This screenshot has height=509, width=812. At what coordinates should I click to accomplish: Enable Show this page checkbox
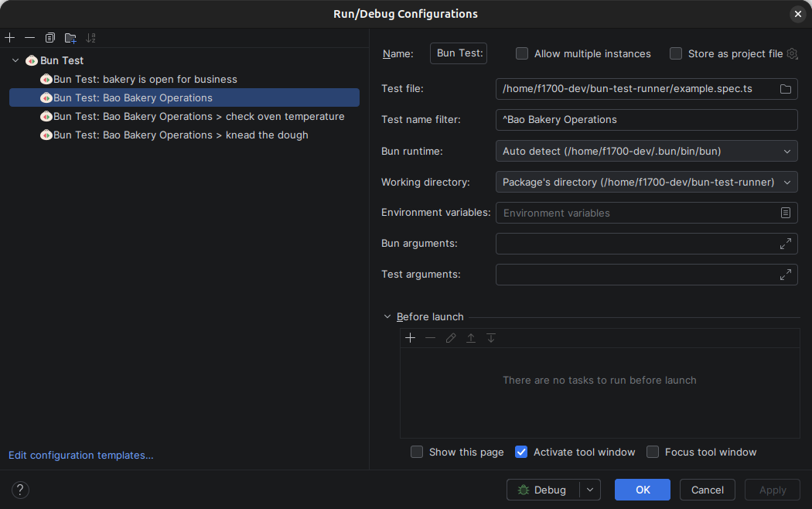tap(417, 452)
